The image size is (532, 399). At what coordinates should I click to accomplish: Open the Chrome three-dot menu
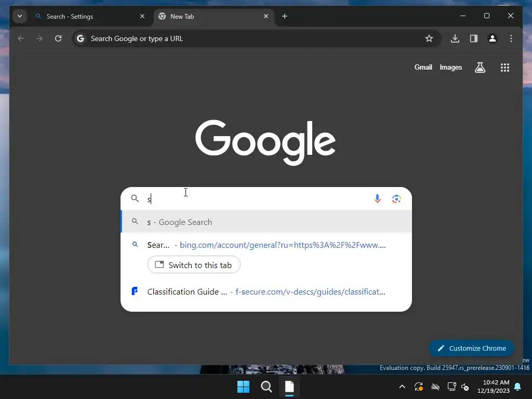(x=511, y=38)
